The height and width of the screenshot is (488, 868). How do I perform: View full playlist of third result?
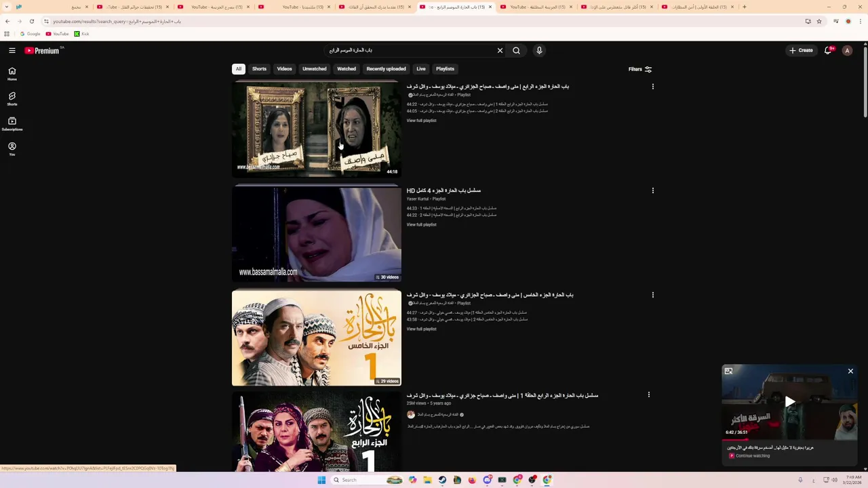[421, 329]
